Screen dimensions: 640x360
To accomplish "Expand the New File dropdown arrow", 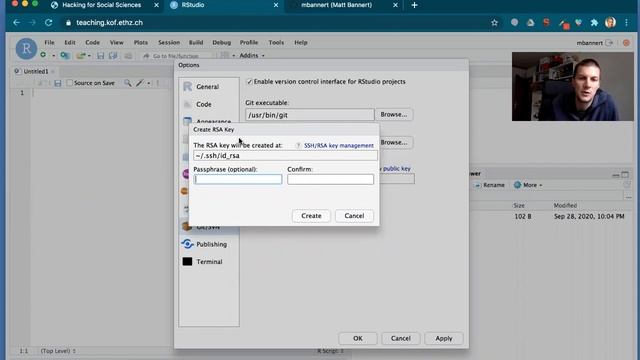I will (x=53, y=56).
